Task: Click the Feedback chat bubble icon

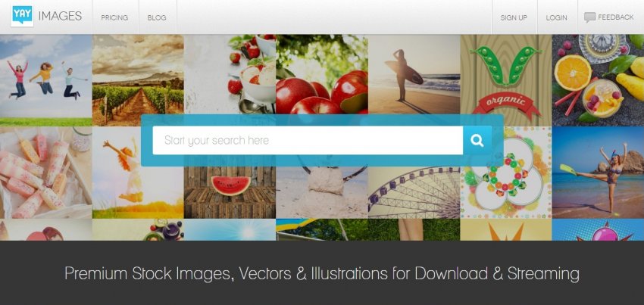Action: 589,17
